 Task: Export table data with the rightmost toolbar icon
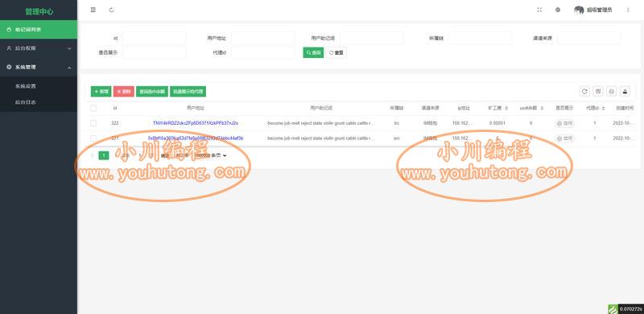[625, 91]
